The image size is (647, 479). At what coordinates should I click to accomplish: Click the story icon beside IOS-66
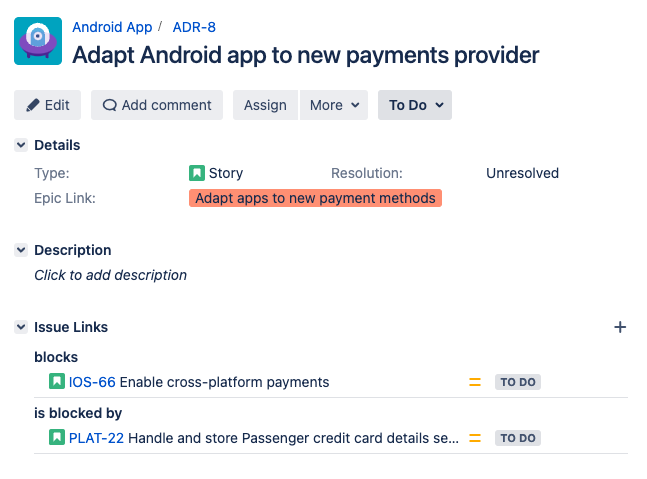pos(57,382)
